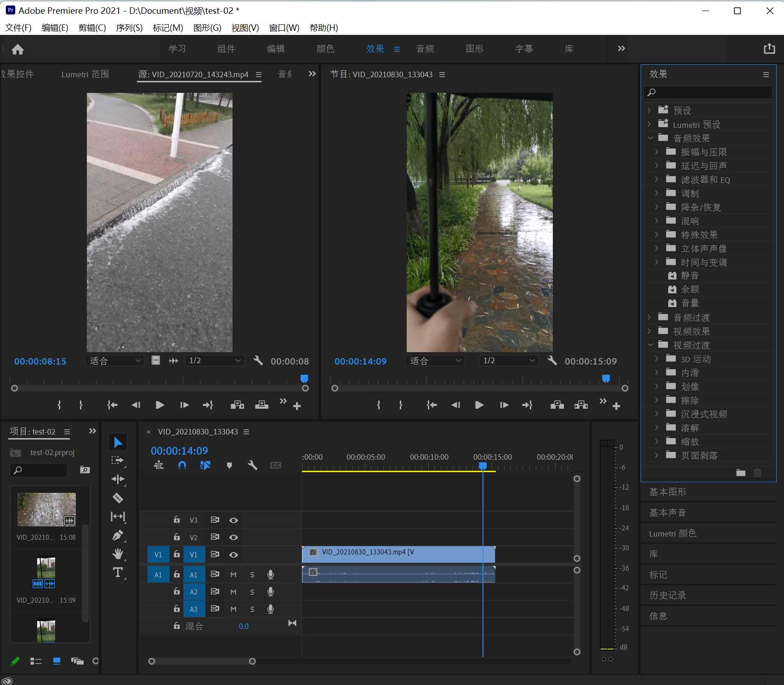The width and height of the screenshot is (784, 685).
Task: Mute audio track A1
Action: [233, 575]
